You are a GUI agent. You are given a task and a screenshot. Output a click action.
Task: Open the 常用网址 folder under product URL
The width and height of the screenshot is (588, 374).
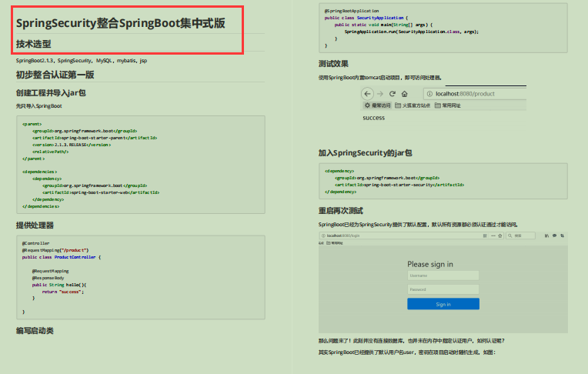[x=448, y=105]
